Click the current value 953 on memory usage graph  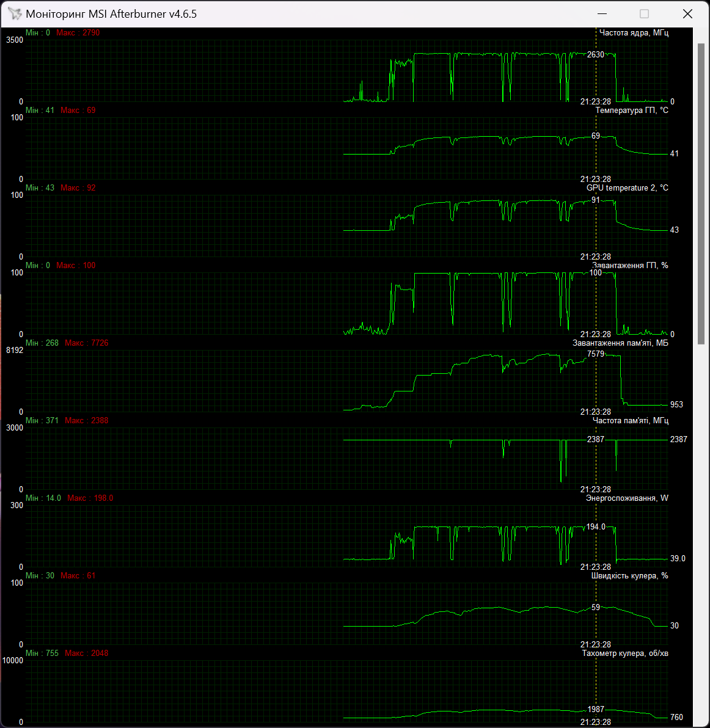(x=676, y=404)
